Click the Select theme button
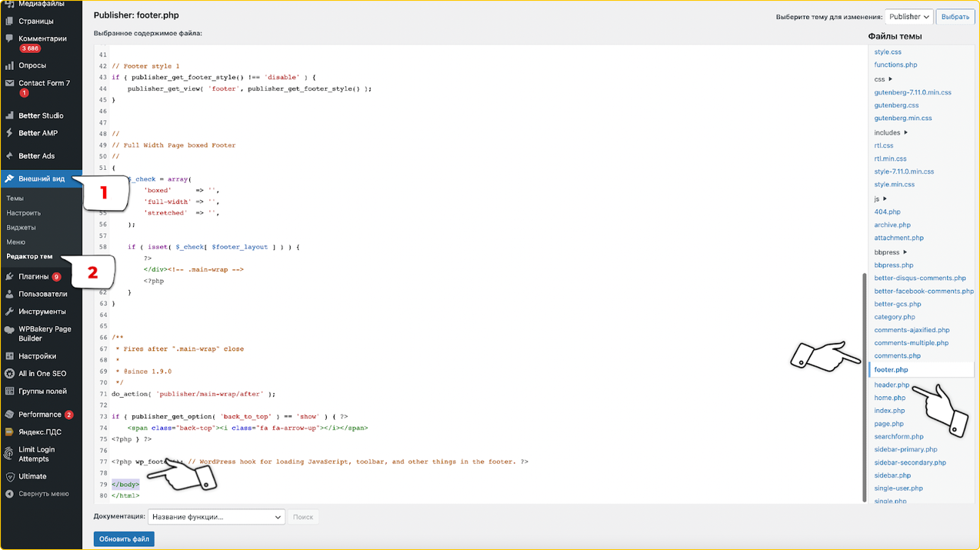 (x=955, y=16)
